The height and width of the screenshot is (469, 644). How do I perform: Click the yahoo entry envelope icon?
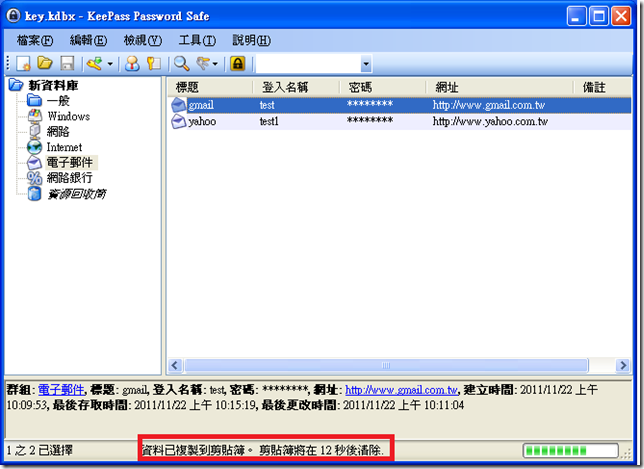pos(178,122)
